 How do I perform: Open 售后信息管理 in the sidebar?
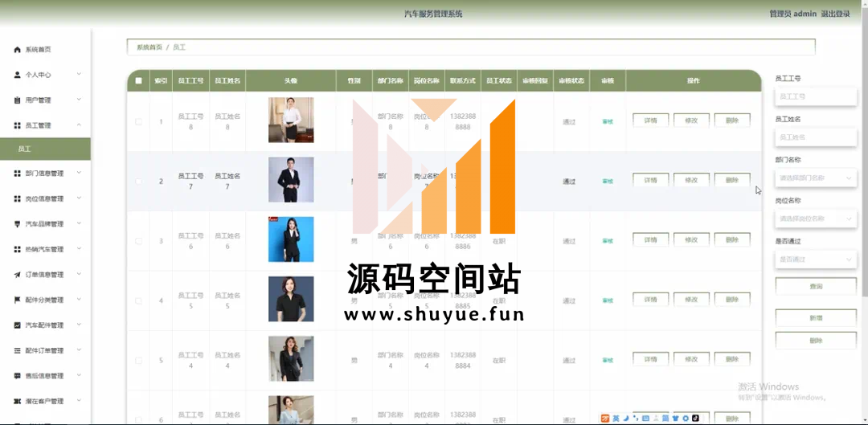click(x=45, y=376)
